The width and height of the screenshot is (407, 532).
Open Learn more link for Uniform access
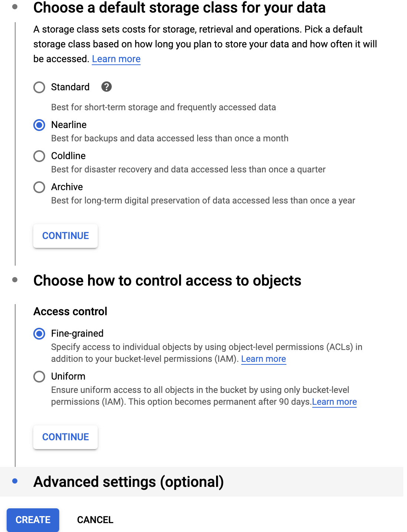click(x=334, y=402)
